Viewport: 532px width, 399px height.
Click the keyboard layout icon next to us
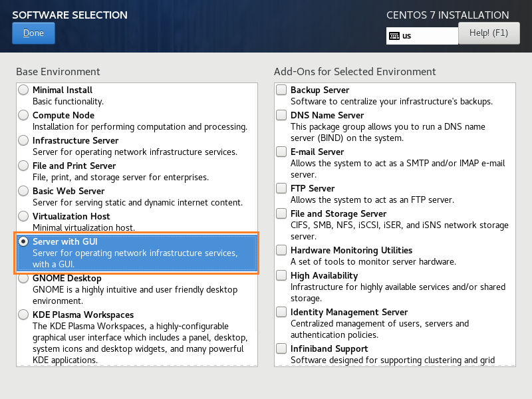pyautogui.click(x=394, y=36)
